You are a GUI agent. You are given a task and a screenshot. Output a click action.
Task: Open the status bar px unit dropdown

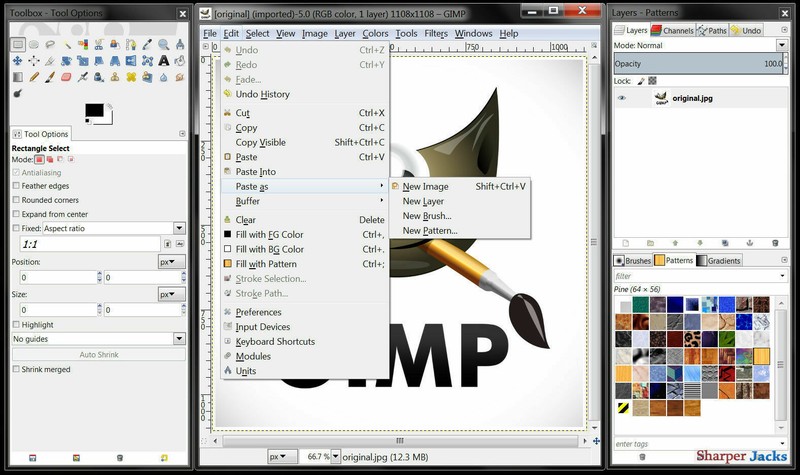point(282,457)
